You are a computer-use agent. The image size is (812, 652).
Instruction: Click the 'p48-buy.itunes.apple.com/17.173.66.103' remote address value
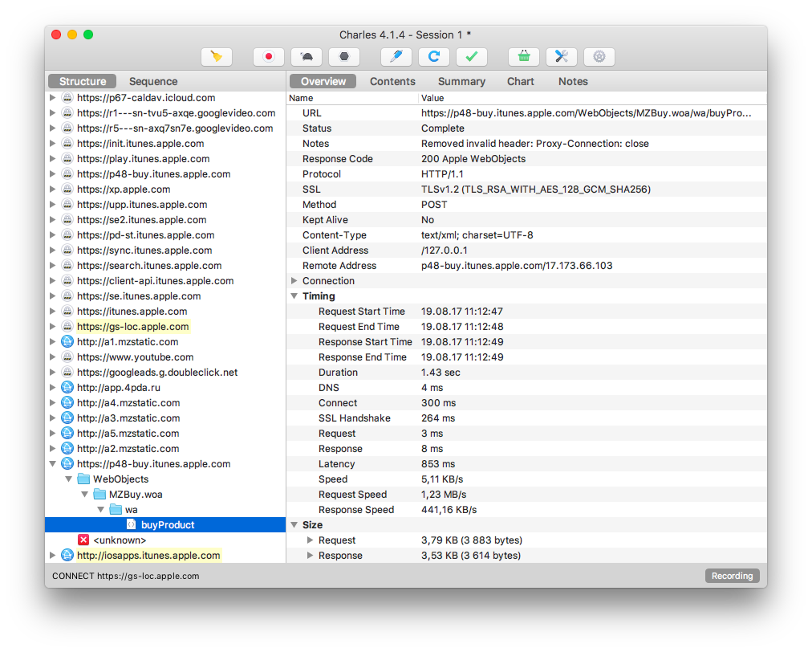click(517, 265)
